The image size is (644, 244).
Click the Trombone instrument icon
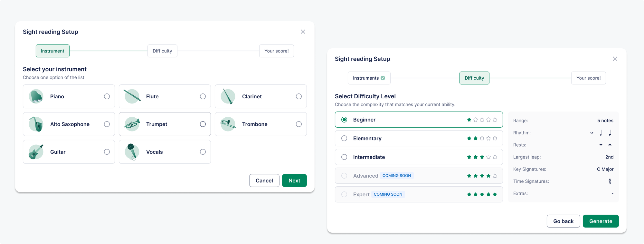pos(228,124)
